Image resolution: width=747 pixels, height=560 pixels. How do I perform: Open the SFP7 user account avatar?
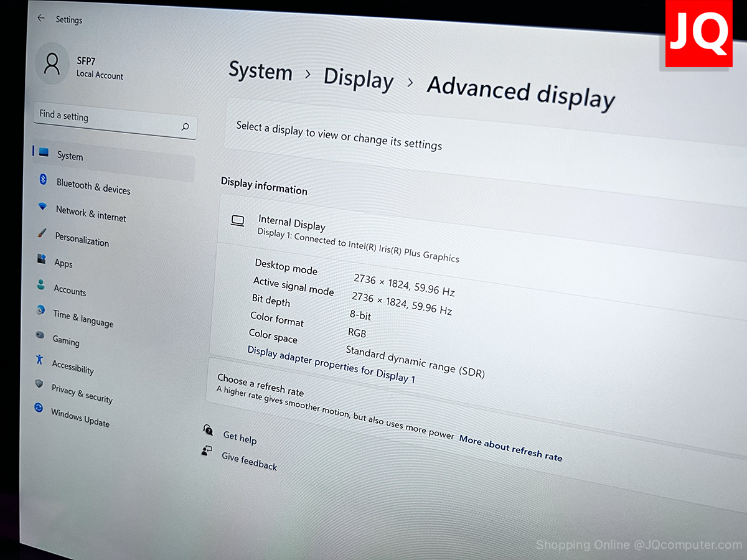pos(52,63)
